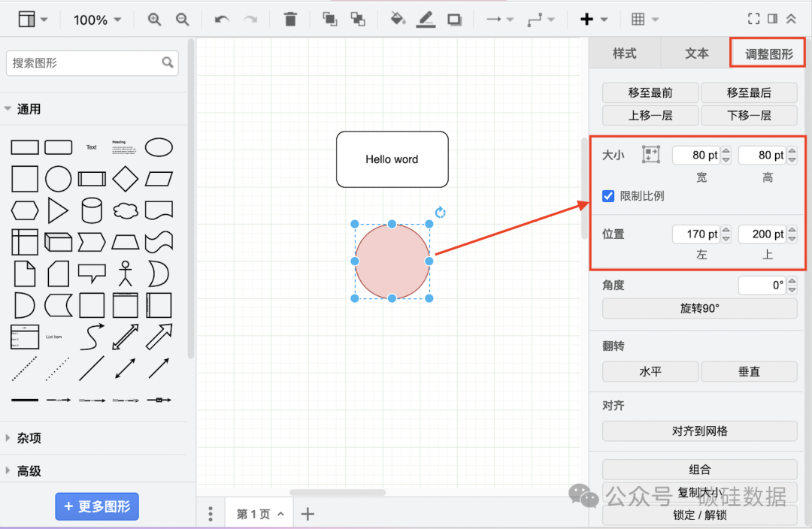Open the 100% zoom level dropdown
812x529 pixels.
pyautogui.click(x=97, y=20)
